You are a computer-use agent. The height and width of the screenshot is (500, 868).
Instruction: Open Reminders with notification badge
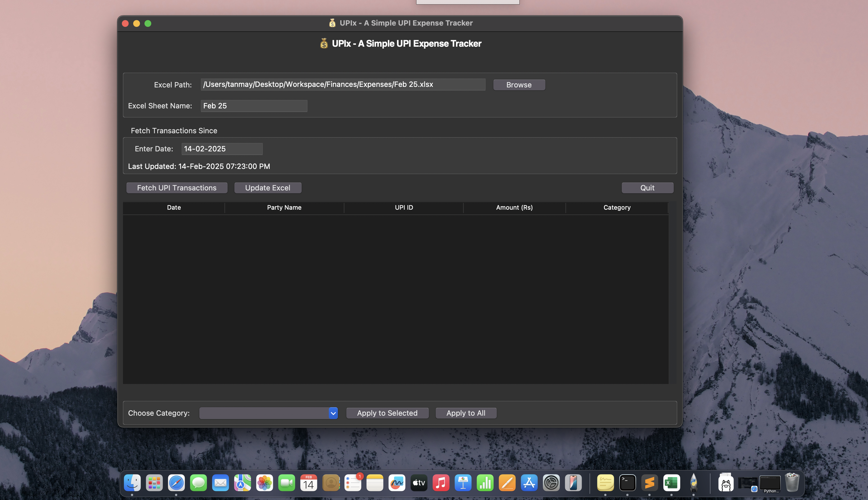(x=353, y=483)
